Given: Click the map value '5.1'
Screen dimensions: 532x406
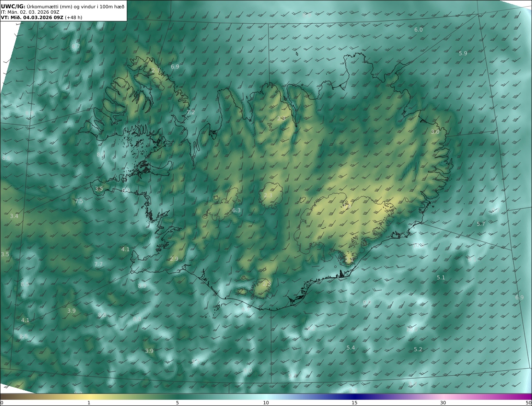Looking at the screenshot, I should click(x=441, y=278).
